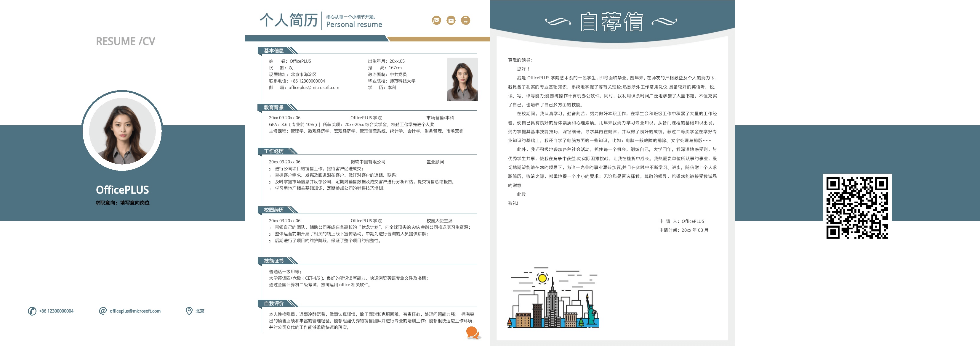Click the 求职意向：填写意向岗位 line
Image resolution: width=980 pixels, height=346 pixels.
123,203
